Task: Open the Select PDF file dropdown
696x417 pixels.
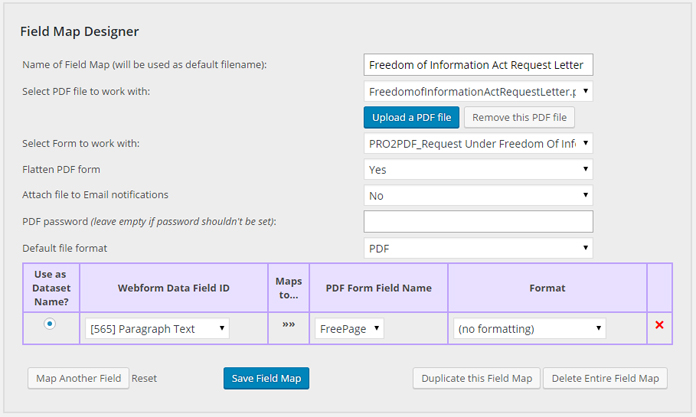Action: (x=478, y=92)
